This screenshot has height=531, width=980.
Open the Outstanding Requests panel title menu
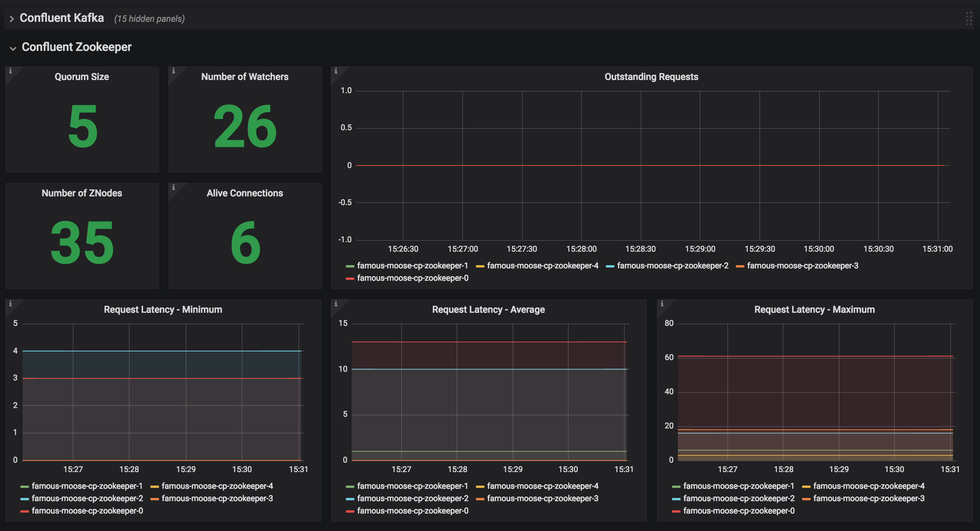[651, 77]
